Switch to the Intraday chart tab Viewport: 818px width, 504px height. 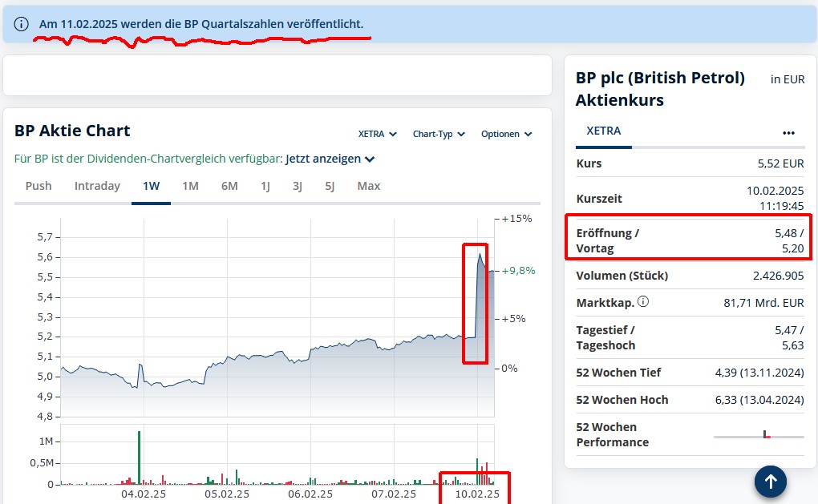coord(96,185)
